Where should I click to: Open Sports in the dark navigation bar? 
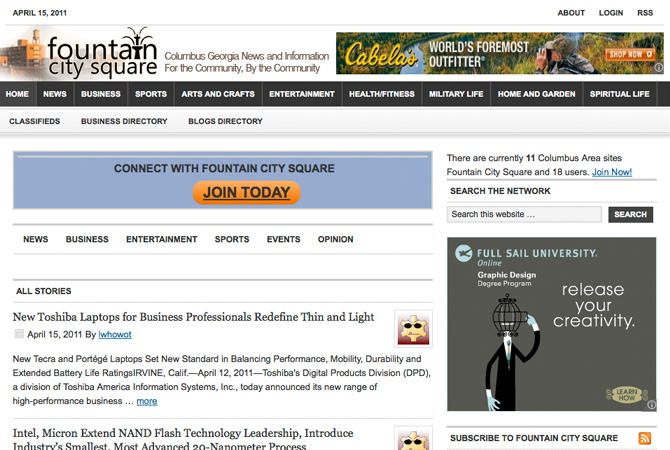click(151, 94)
